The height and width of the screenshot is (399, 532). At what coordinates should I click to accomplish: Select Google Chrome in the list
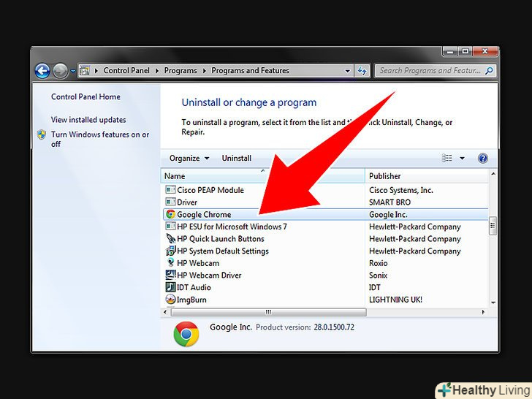[326, 214]
